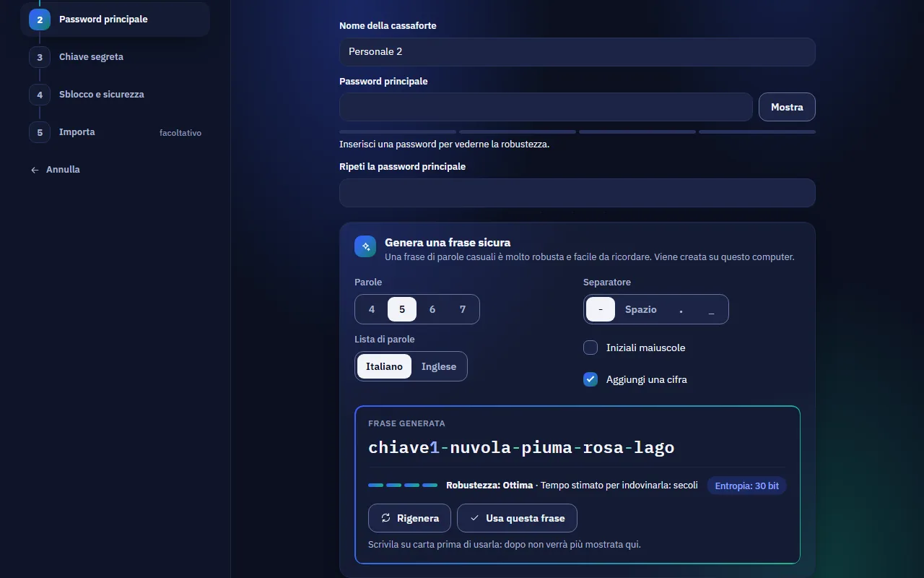Select the Inglese word list
Screen dimensions: 924x578
click(439, 366)
